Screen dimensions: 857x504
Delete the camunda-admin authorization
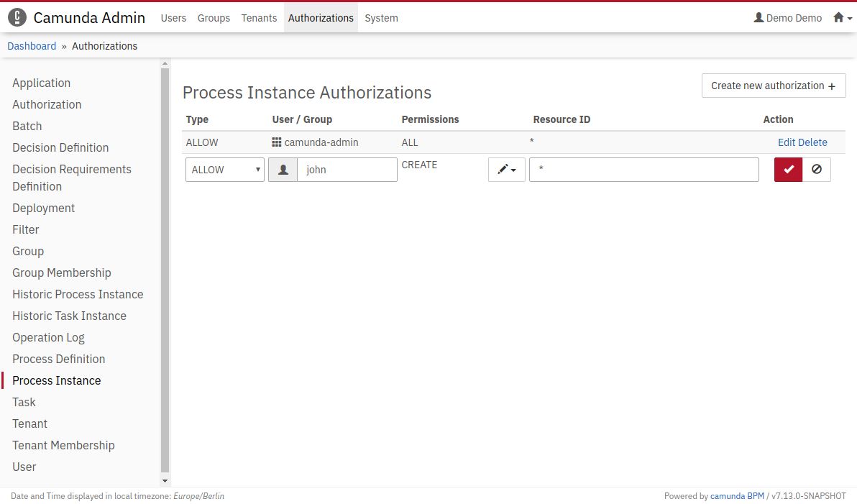click(813, 142)
